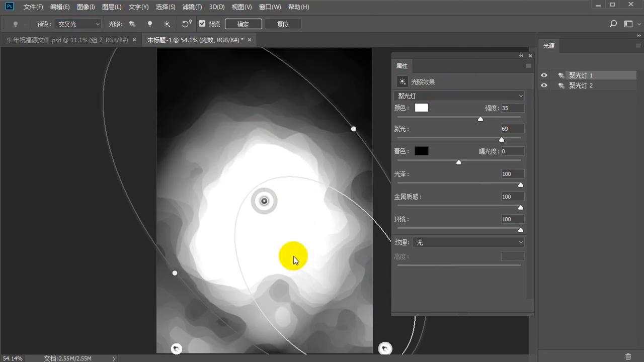
Task: Add a new infinite light
Action: point(167,24)
